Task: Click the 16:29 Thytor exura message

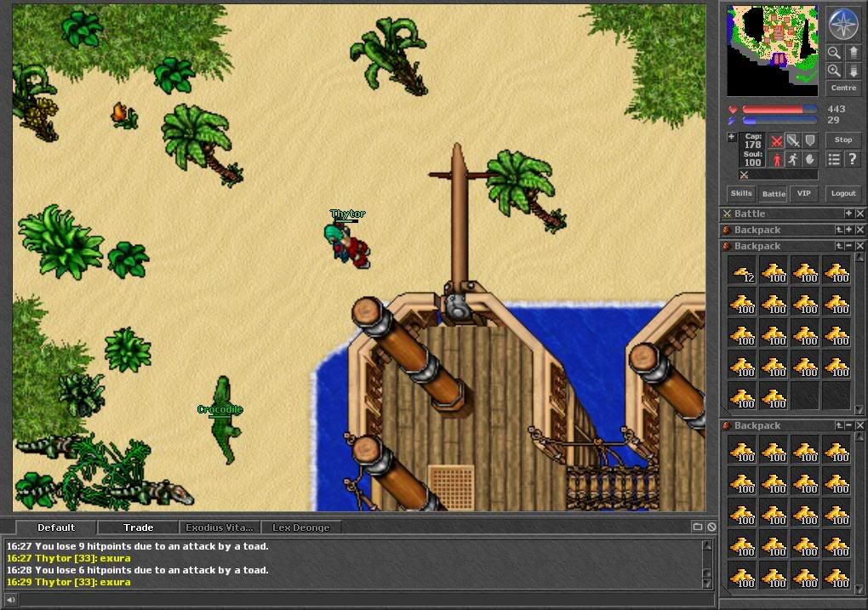Action: point(69,582)
